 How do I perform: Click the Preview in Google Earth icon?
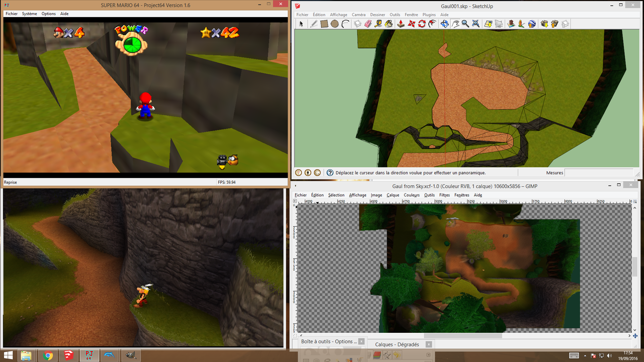(532, 24)
